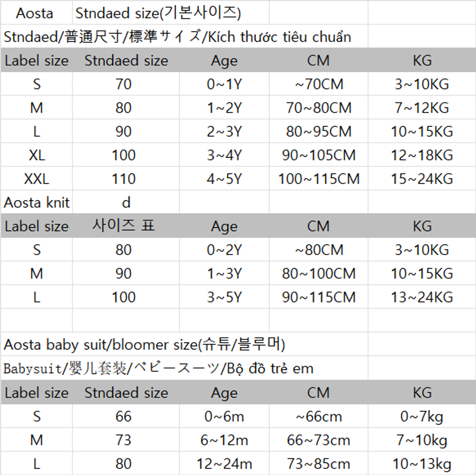Viewport: 476px width, 475px height.
Task: Select the 4~5Y age cell
Action: coord(224,179)
